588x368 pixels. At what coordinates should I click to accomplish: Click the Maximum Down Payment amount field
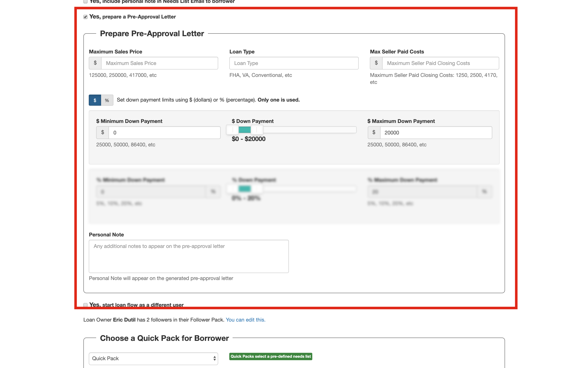(436, 132)
